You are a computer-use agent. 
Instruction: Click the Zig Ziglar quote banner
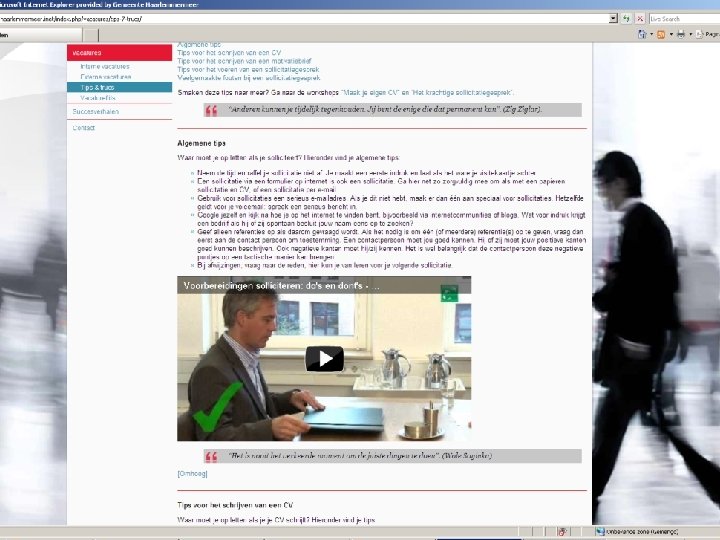click(x=393, y=110)
